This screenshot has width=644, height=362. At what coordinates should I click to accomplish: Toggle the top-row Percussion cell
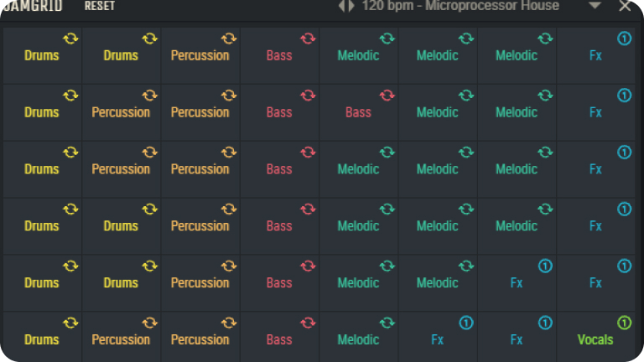[200, 56]
